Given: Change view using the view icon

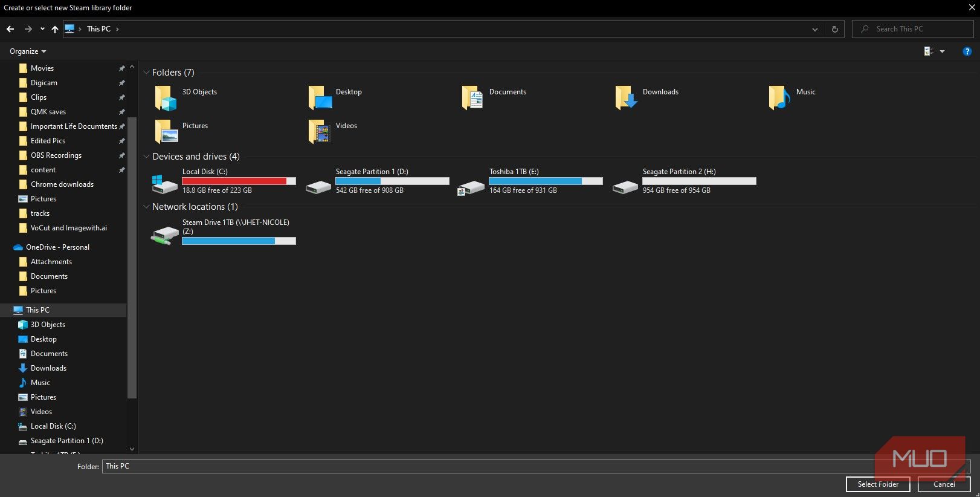Looking at the screenshot, I should [x=929, y=51].
